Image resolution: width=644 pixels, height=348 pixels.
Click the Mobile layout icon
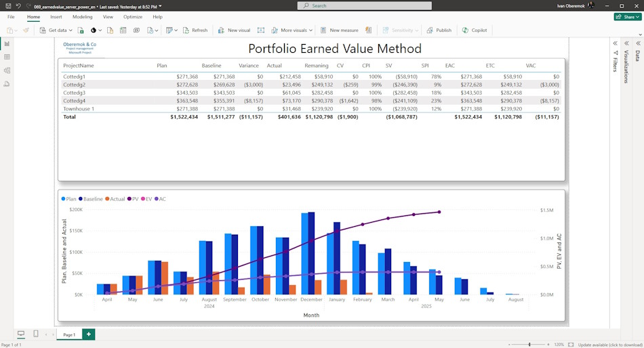point(36,334)
